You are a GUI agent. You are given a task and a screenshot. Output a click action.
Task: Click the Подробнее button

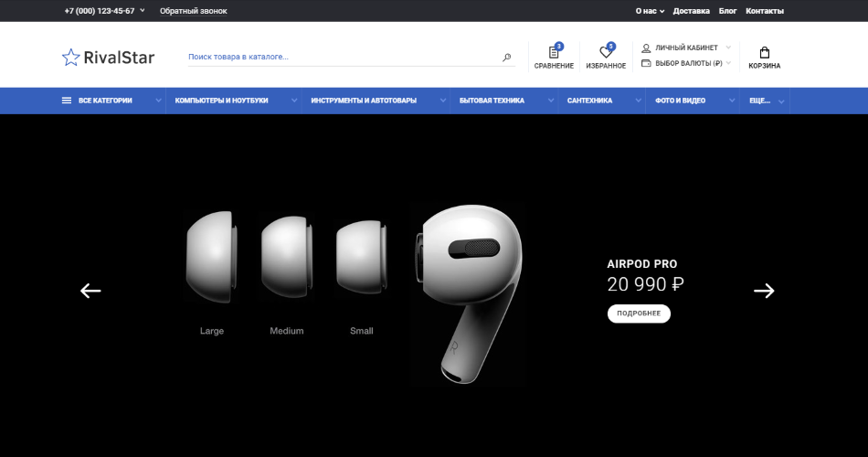[639, 314]
